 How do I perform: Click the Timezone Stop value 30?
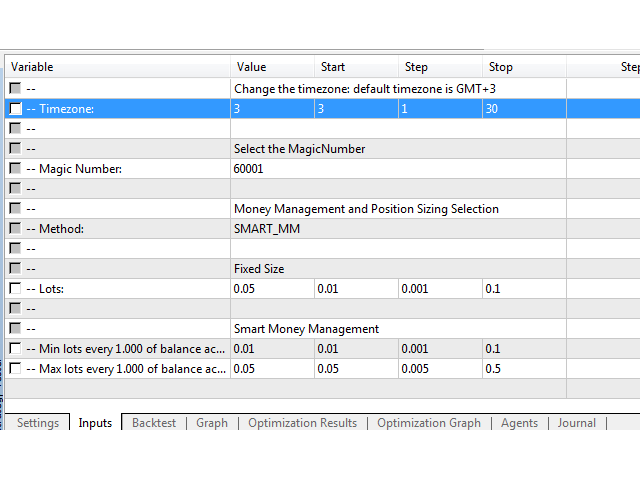point(523,109)
